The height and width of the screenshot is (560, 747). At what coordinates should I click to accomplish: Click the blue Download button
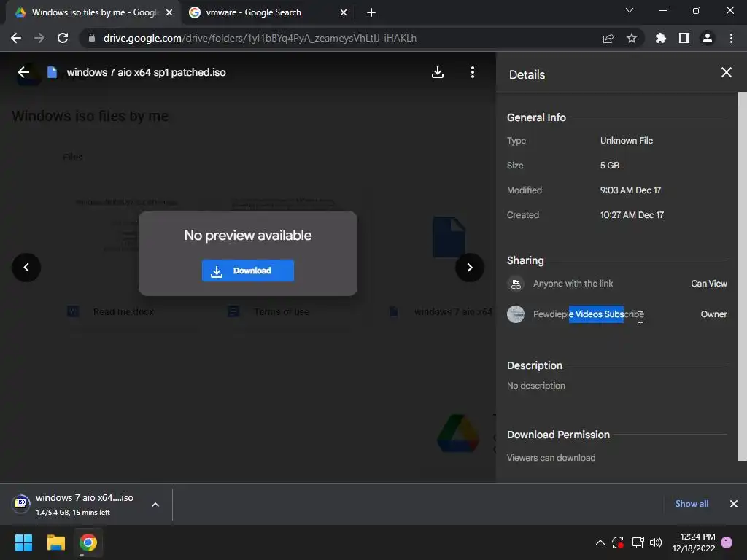248,271
